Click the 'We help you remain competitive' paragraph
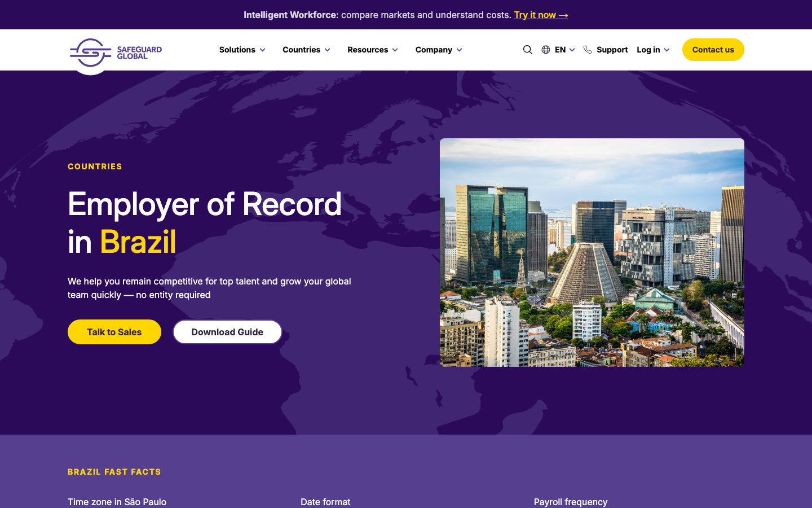 (x=209, y=288)
